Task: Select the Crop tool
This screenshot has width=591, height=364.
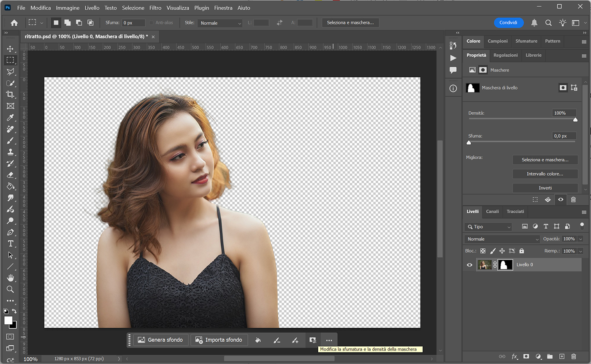Action: pos(10,95)
